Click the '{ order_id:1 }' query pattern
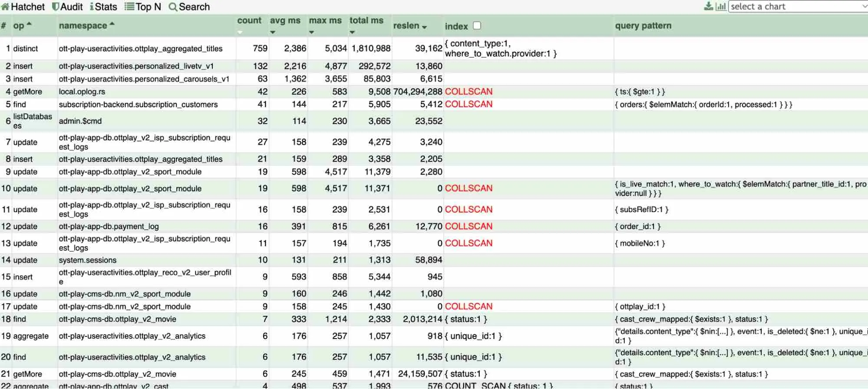The width and height of the screenshot is (868, 389). [x=638, y=226]
